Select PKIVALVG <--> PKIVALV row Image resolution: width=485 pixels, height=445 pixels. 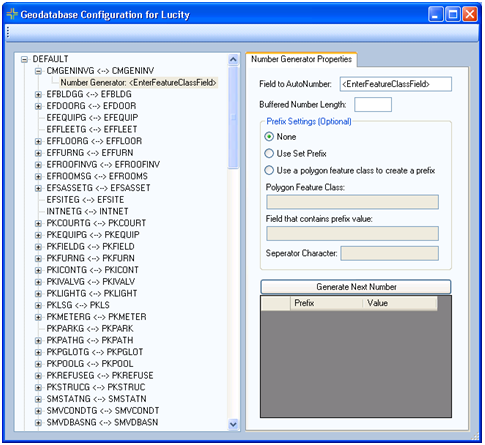[x=91, y=282]
